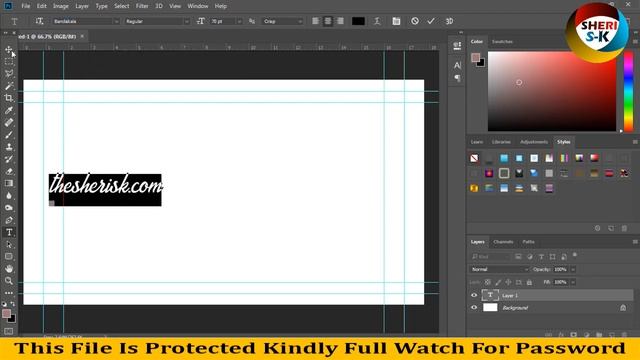Select the Hand tool

coord(9,269)
